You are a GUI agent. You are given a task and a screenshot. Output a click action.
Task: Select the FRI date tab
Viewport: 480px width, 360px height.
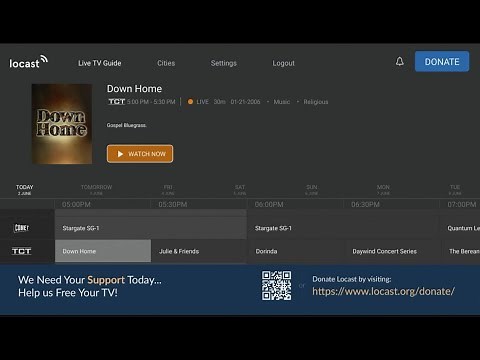pyautogui.click(x=168, y=190)
